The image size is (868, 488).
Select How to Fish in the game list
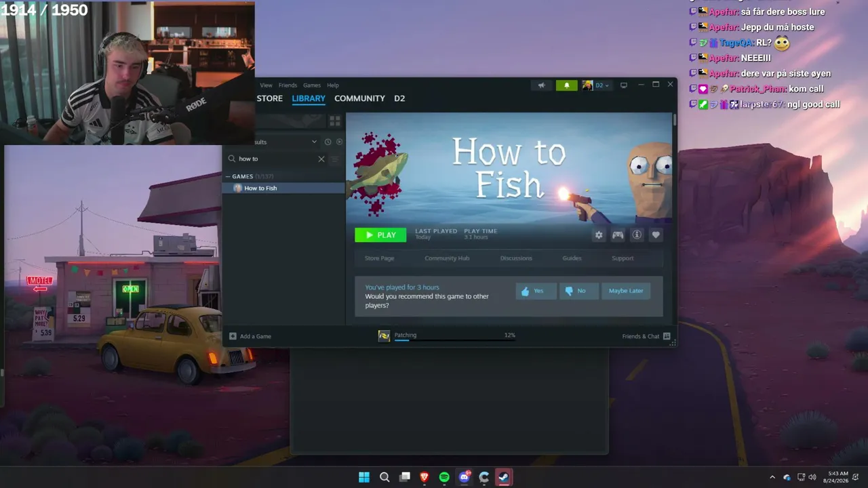tap(284, 188)
